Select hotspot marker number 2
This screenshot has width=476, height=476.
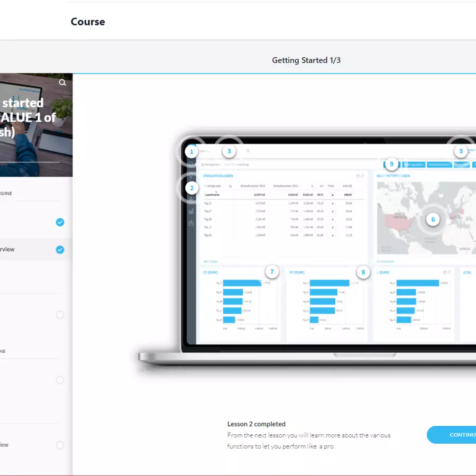tap(191, 188)
